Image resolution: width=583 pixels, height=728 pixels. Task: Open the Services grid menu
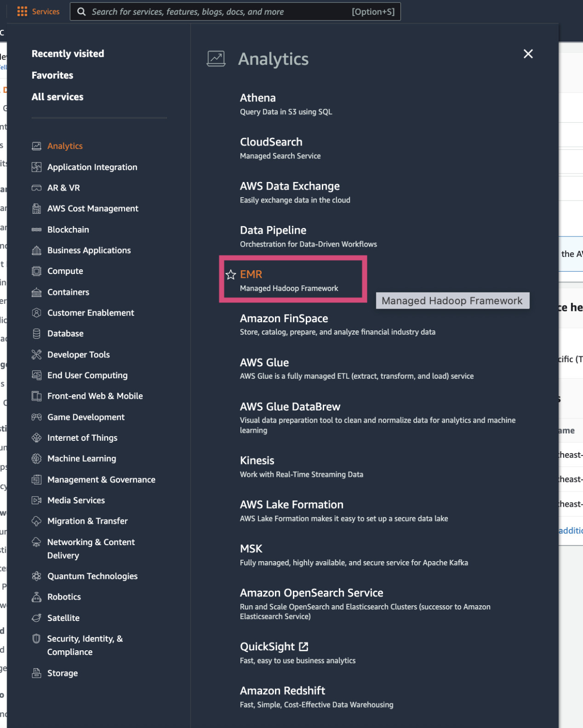pyautogui.click(x=22, y=11)
